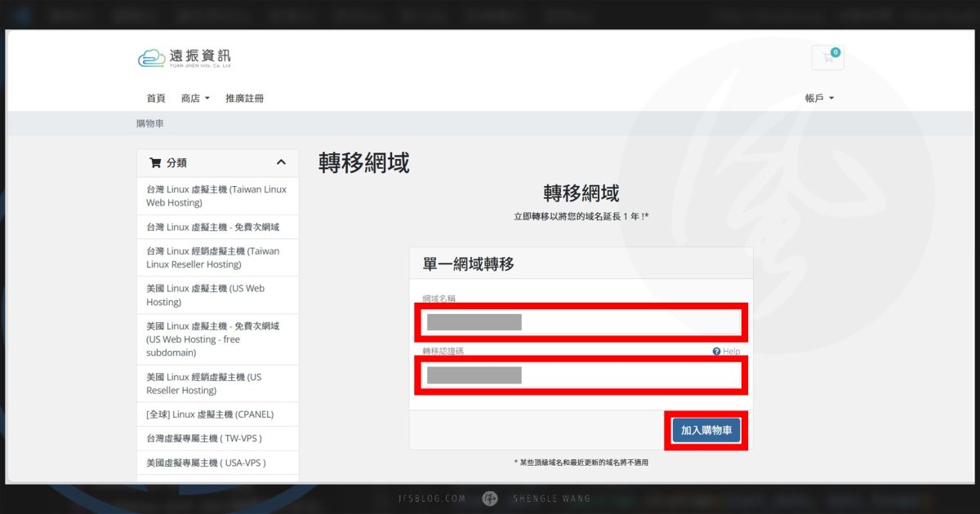Click the Help question mark icon
This screenshot has height=514, width=980.
click(x=715, y=351)
